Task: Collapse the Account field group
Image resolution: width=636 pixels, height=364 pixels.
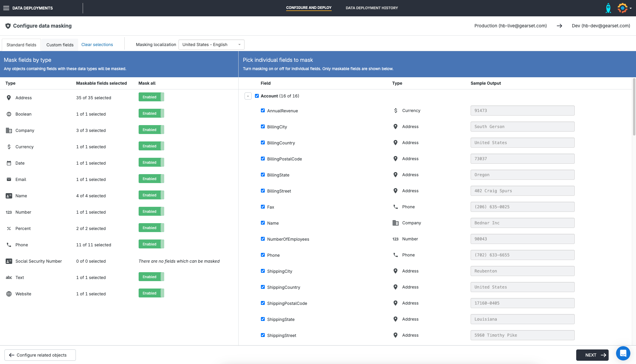Action: click(248, 96)
